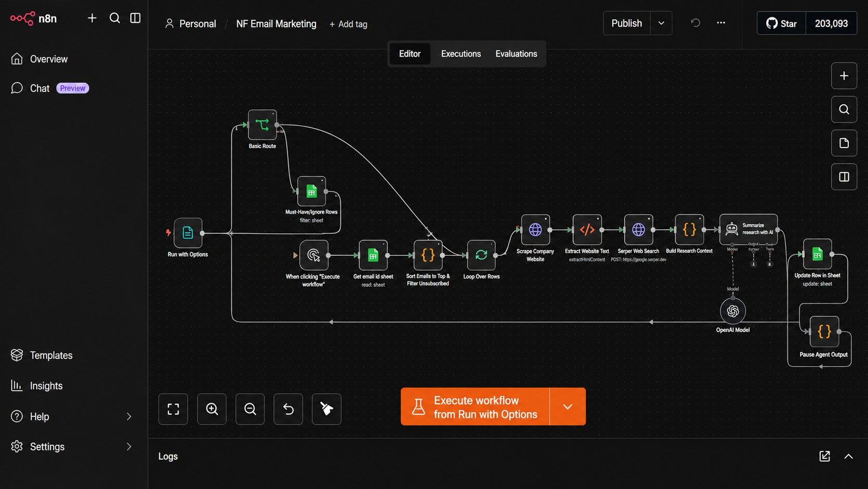Open the Publish dropdown arrow
The image size is (868, 489).
click(661, 23)
